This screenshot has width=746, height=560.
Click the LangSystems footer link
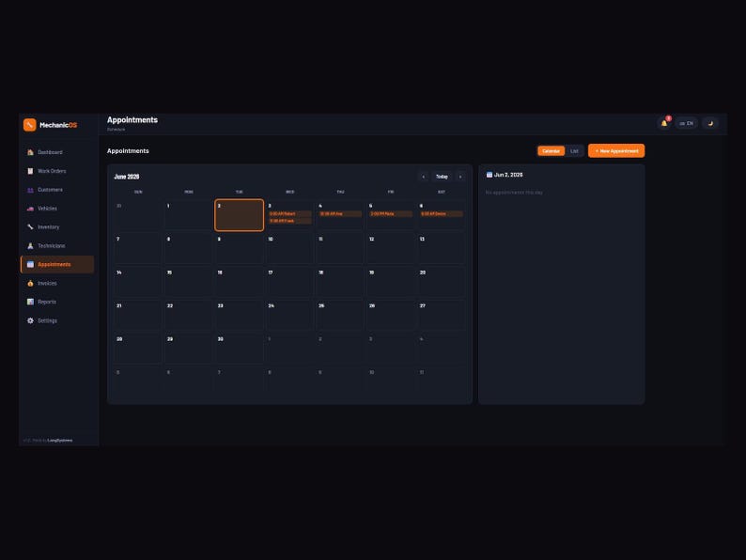point(60,440)
